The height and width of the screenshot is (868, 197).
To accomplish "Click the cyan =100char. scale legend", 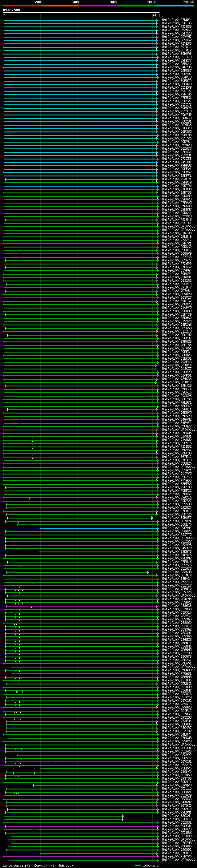I will pos(146,865).
